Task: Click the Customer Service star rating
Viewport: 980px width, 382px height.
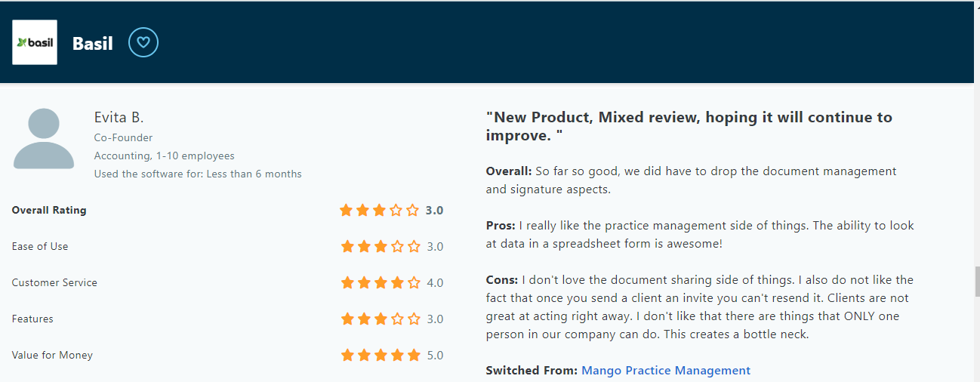Action: click(x=380, y=283)
